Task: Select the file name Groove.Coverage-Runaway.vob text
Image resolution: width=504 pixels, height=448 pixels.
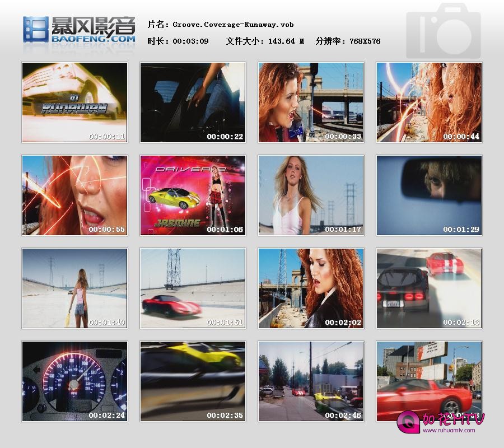Action: click(233, 25)
